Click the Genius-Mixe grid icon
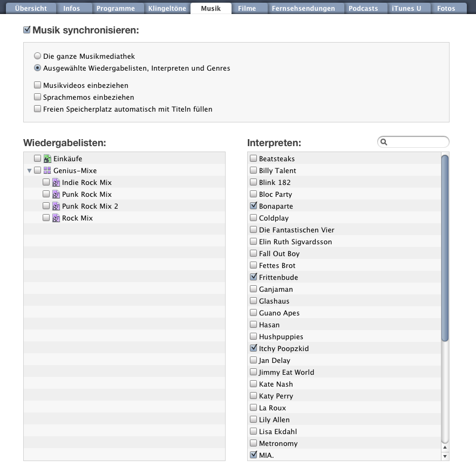The image size is (476, 474). coord(47,170)
